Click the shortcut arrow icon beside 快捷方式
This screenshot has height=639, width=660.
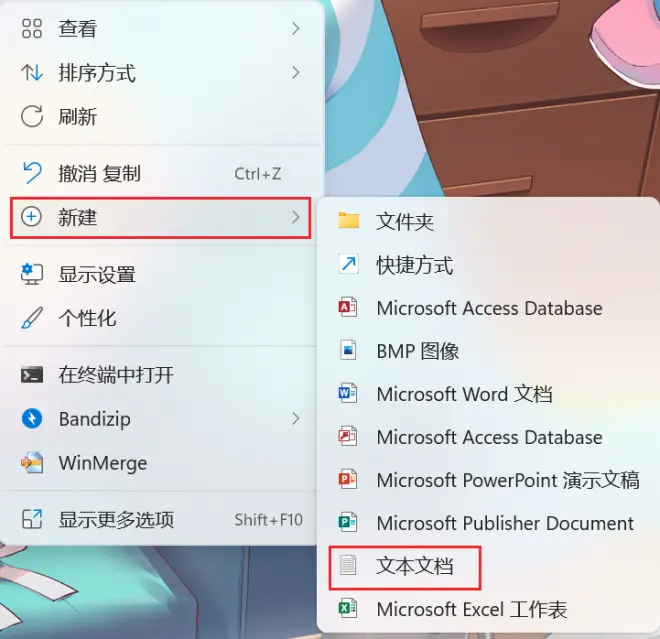click(349, 264)
